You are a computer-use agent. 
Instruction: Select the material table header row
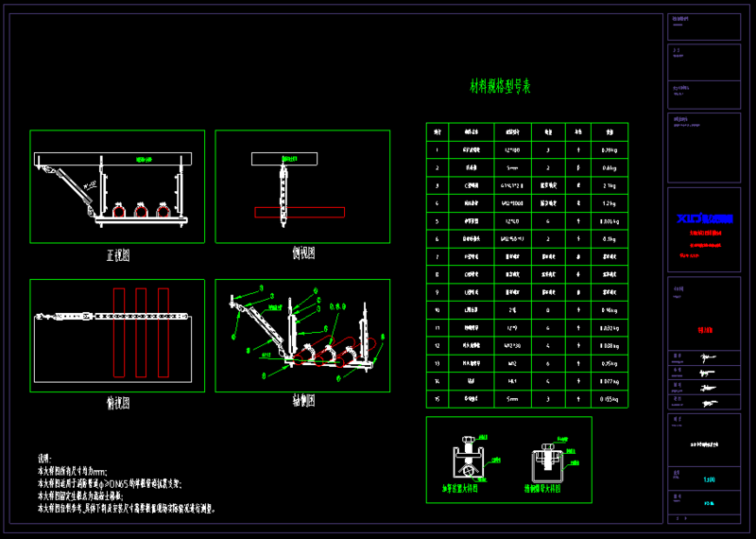(526, 131)
